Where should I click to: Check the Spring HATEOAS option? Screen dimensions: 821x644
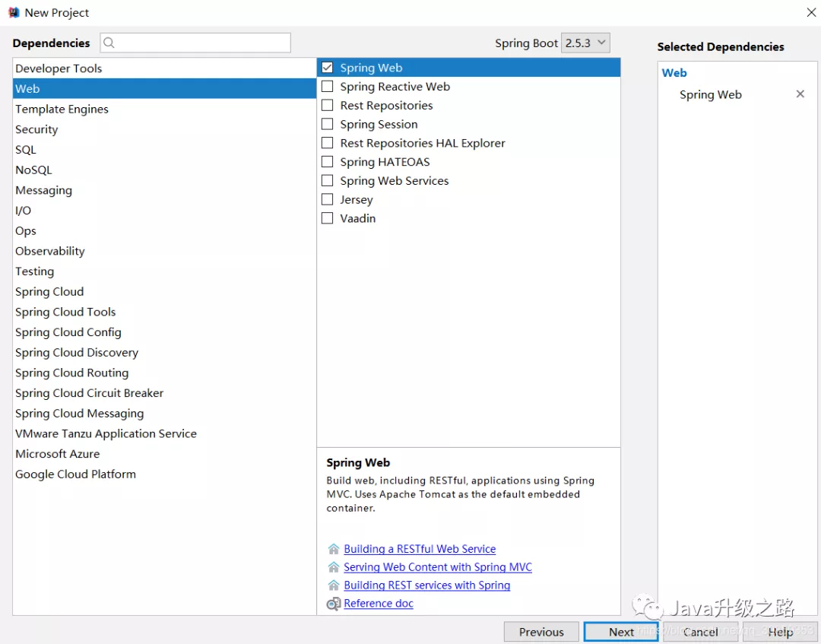pos(327,162)
